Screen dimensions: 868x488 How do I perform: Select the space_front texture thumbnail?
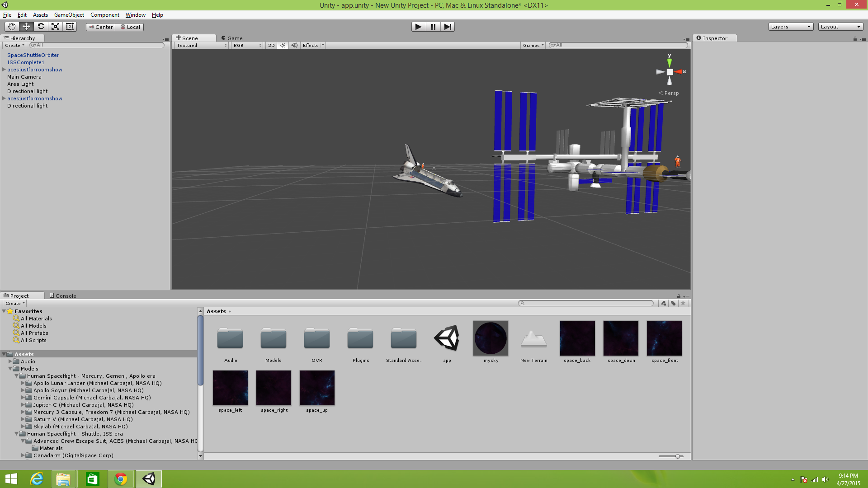[x=664, y=338]
